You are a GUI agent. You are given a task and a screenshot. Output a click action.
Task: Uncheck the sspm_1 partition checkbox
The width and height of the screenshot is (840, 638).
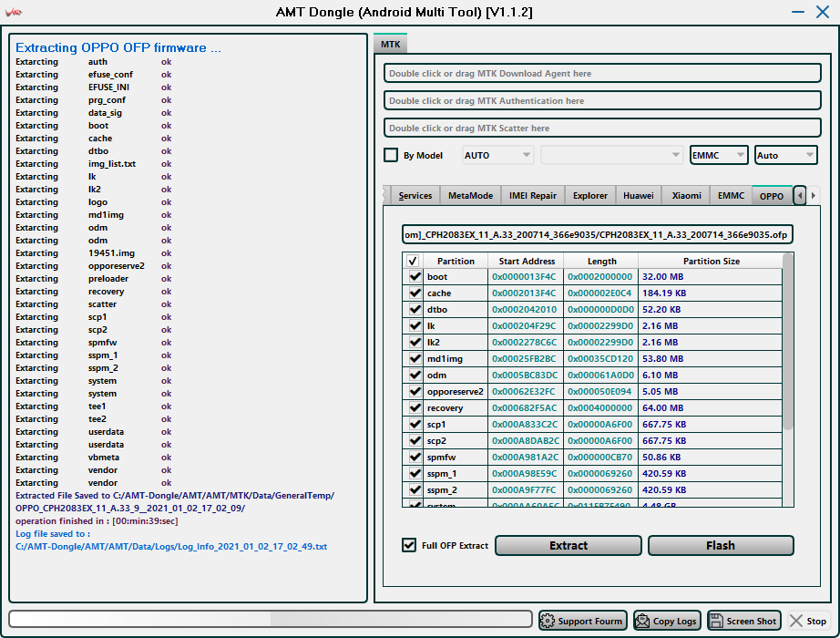415,473
